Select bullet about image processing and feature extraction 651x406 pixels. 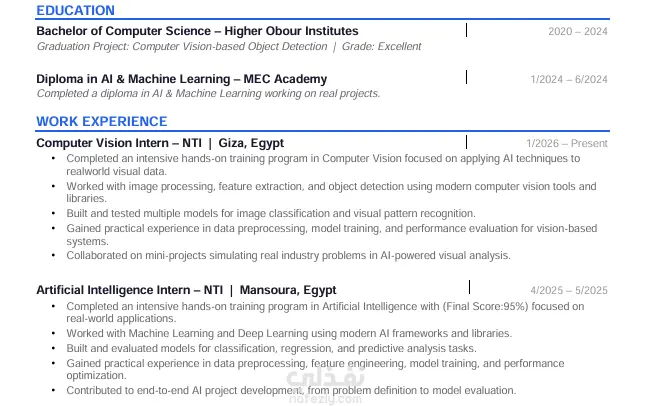click(331, 192)
